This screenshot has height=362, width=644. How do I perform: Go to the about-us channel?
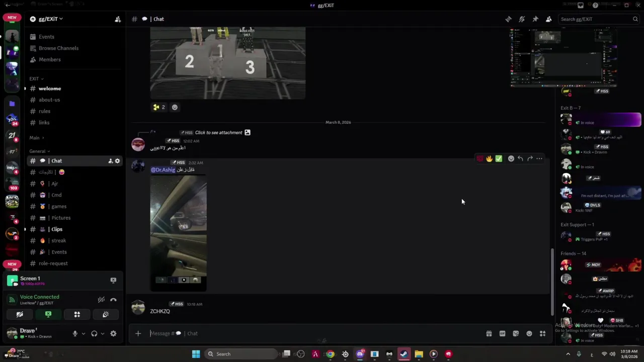[49, 100]
